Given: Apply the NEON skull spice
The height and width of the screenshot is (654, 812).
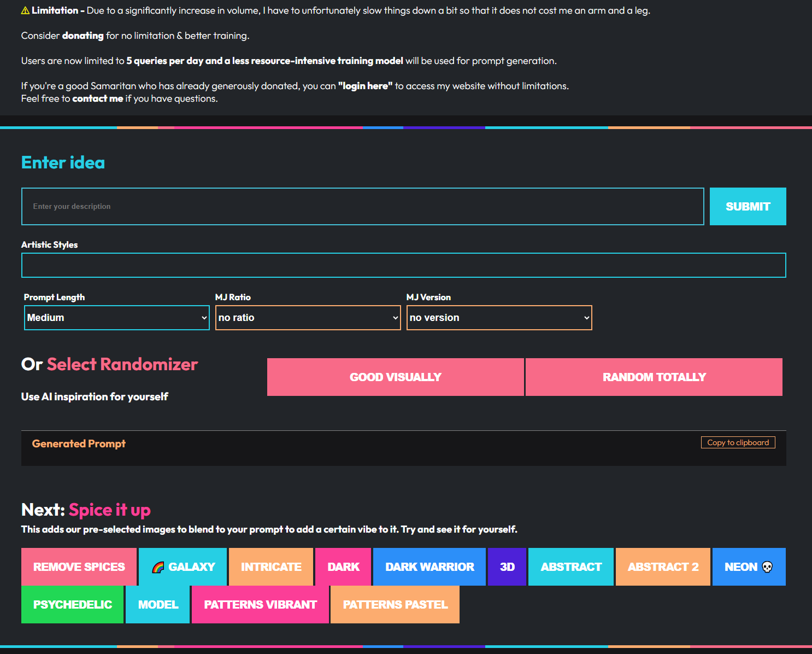Looking at the screenshot, I should [749, 567].
